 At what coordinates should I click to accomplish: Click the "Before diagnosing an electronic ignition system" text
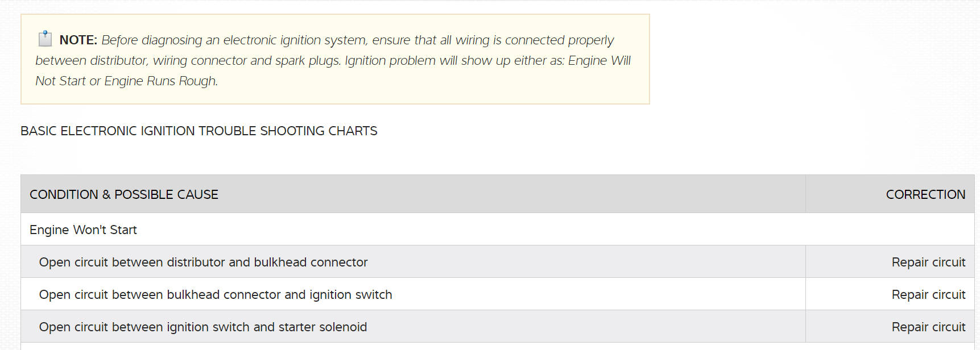coord(234,40)
